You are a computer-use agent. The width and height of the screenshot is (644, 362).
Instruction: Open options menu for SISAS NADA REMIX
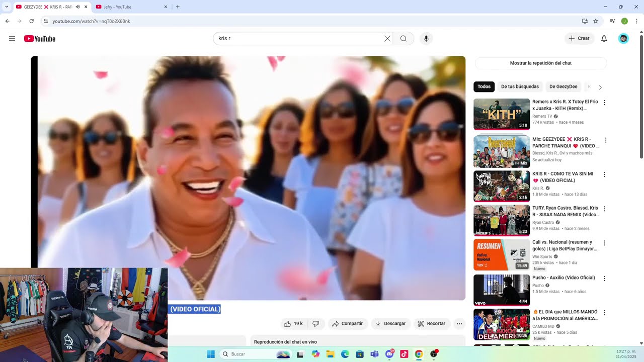coord(604,209)
